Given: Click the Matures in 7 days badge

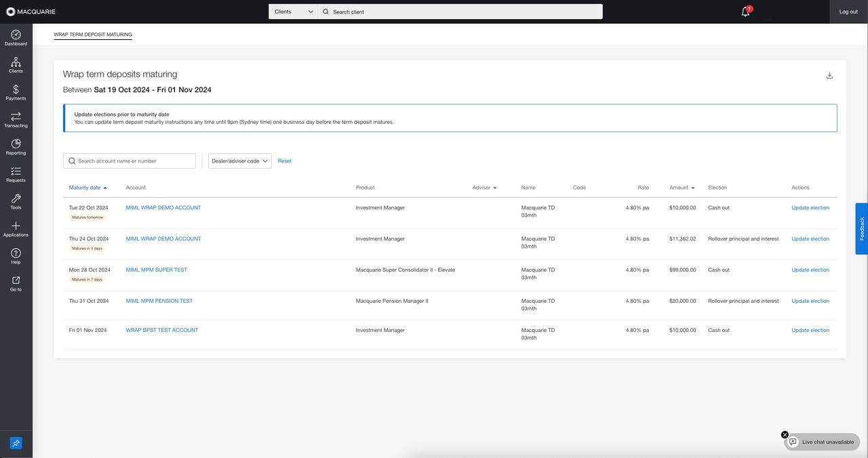Looking at the screenshot, I should click(x=87, y=280).
